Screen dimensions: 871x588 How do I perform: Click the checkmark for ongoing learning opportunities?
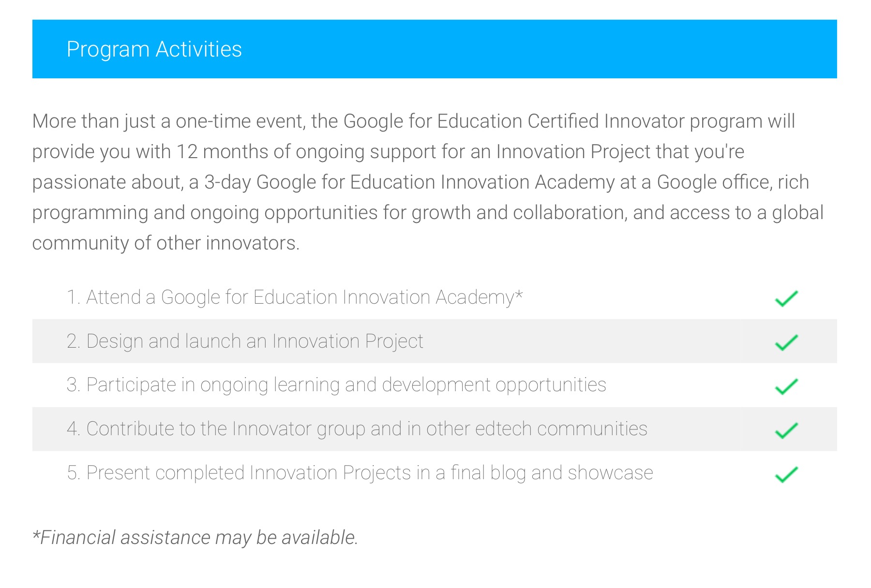(x=786, y=386)
